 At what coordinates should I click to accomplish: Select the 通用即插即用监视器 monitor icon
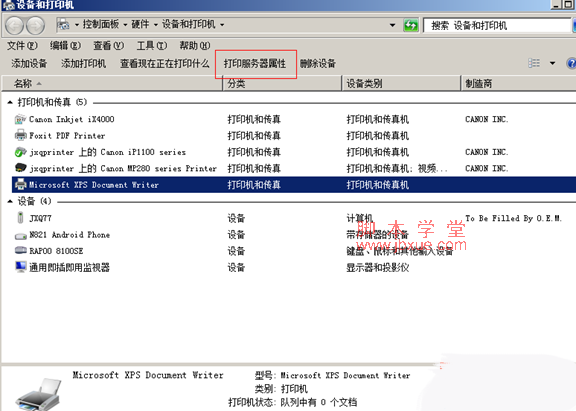[x=21, y=267]
